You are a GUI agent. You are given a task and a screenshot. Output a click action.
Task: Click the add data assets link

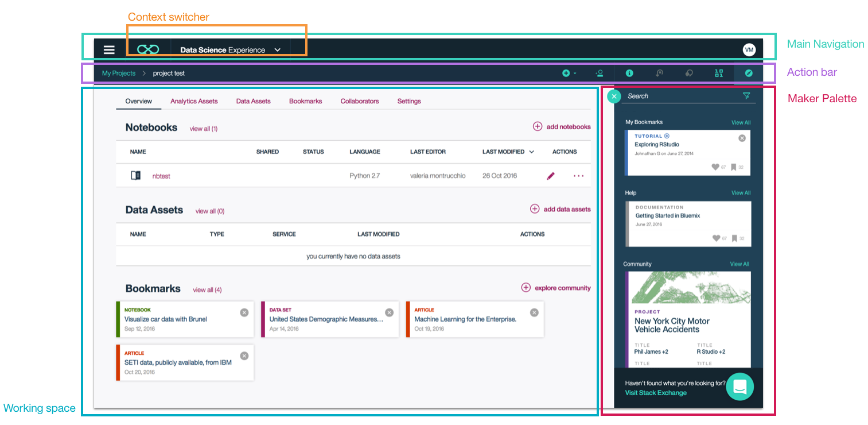click(x=567, y=210)
